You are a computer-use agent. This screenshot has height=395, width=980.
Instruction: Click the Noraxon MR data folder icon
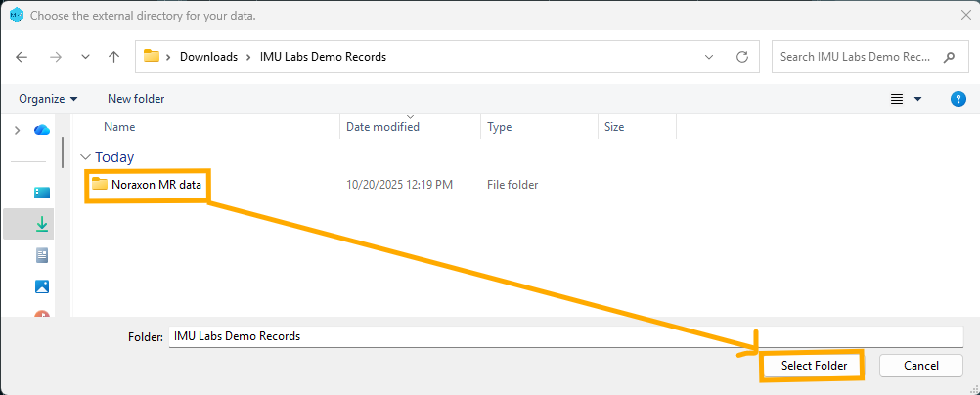pos(100,184)
